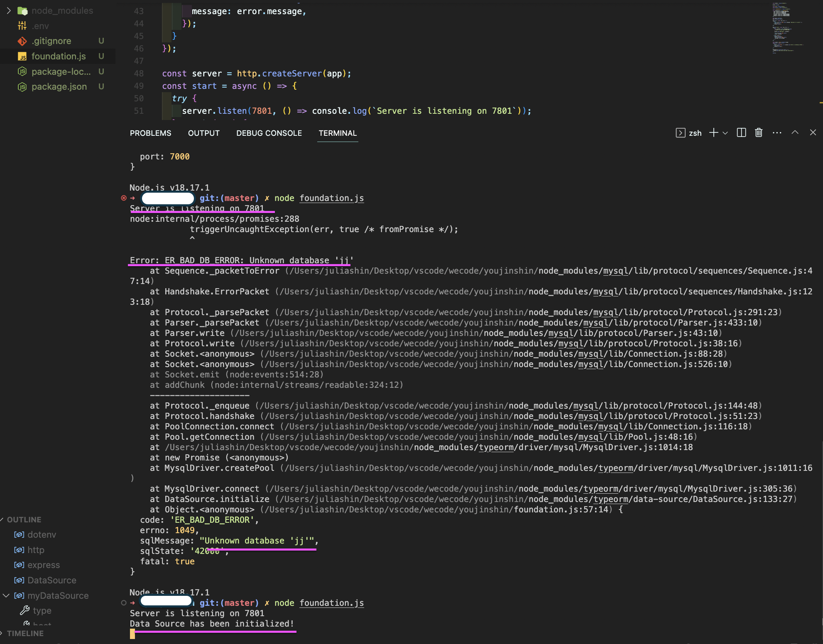Click the .env settings file icon

[x=22, y=26]
